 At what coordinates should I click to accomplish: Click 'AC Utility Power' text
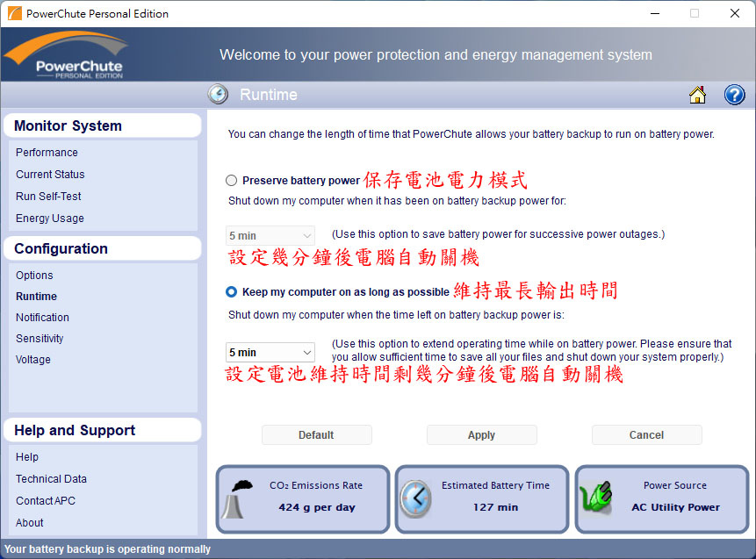pos(675,507)
